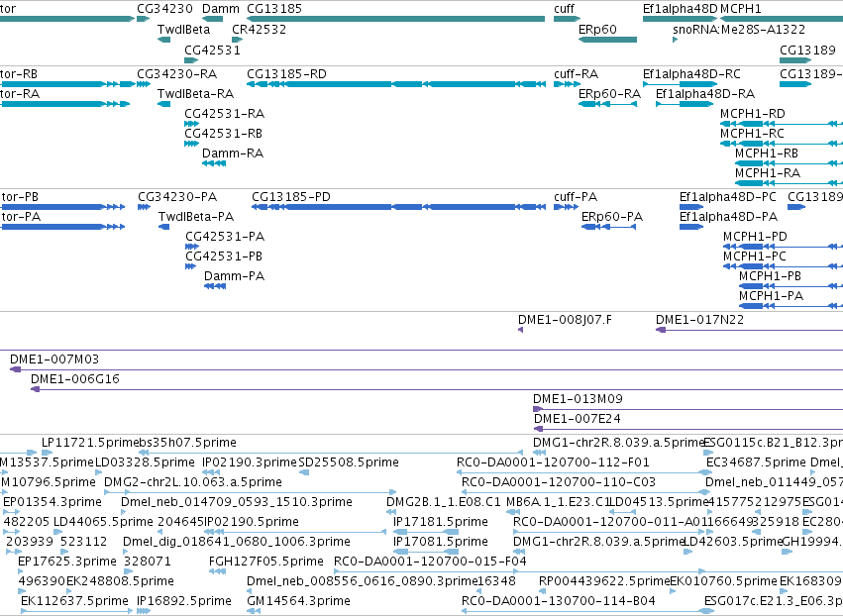Open the DME1-006G16 clone label
This screenshot has width=843, height=616.
(x=74, y=379)
